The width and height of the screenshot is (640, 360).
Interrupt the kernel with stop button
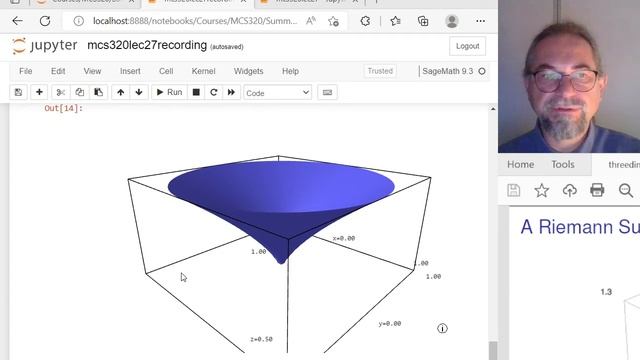(196, 92)
